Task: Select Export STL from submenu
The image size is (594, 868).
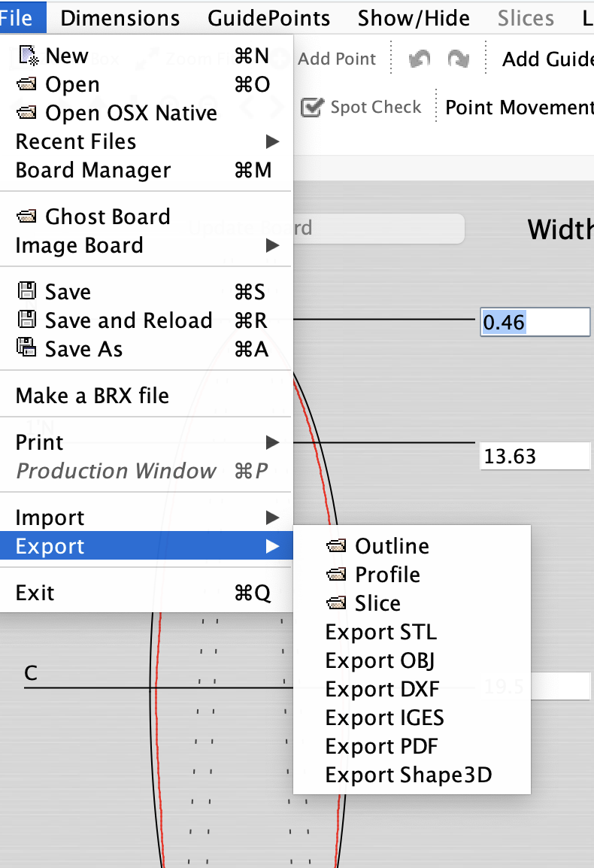Action: click(x=380, y=632)
